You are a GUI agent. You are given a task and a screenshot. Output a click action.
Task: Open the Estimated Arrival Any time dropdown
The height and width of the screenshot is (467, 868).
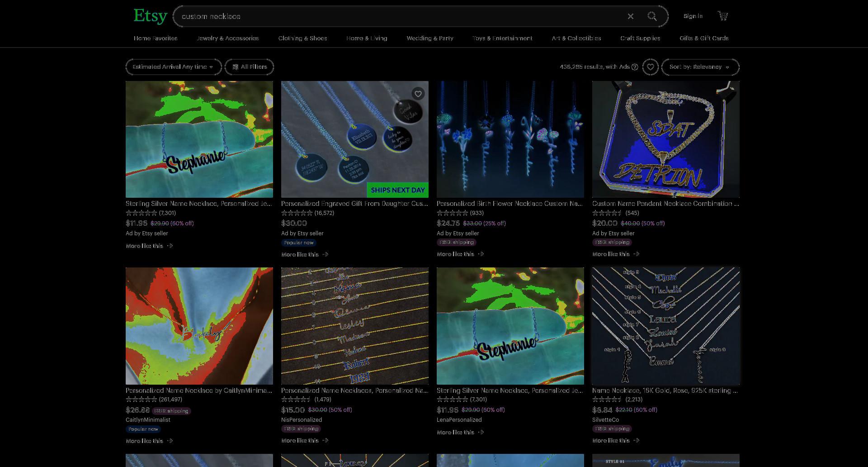pyautogui.click(x=174, y=67)
